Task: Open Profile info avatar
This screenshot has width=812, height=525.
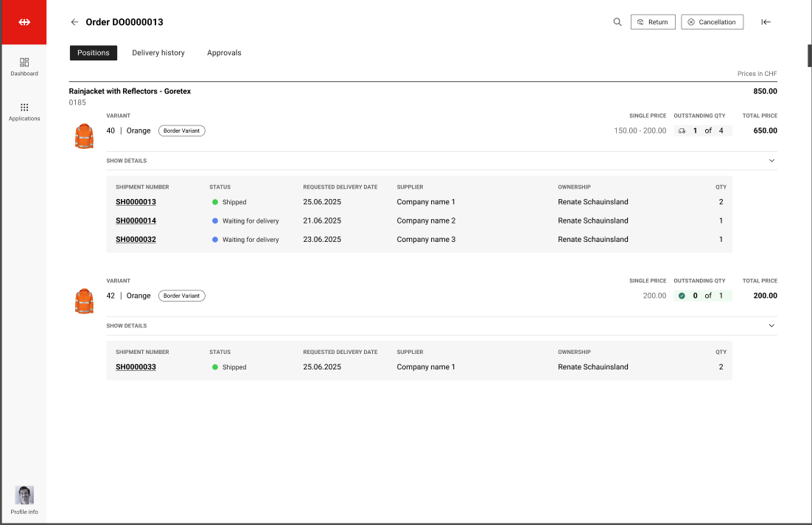Action: click(x=24, y=496)
